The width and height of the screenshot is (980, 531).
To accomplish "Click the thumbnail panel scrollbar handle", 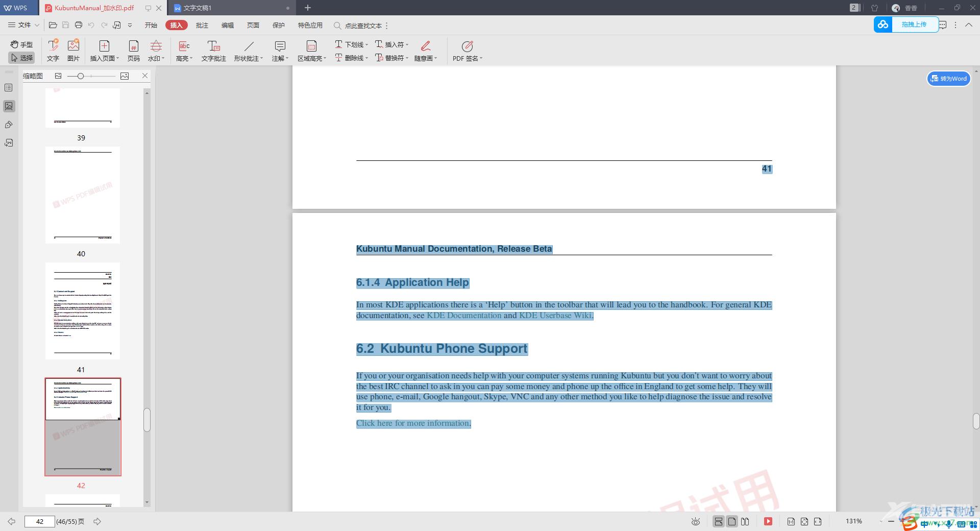I will click(147, 420).
